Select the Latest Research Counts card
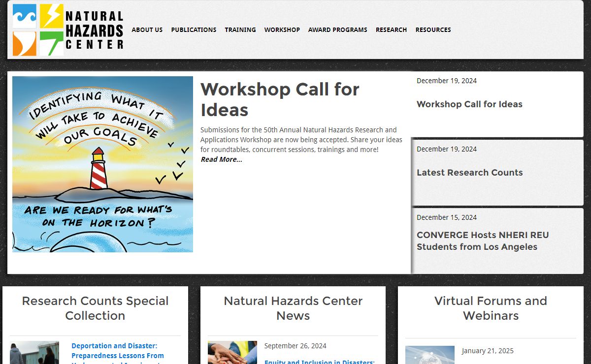591x364 pixels. 497,173
